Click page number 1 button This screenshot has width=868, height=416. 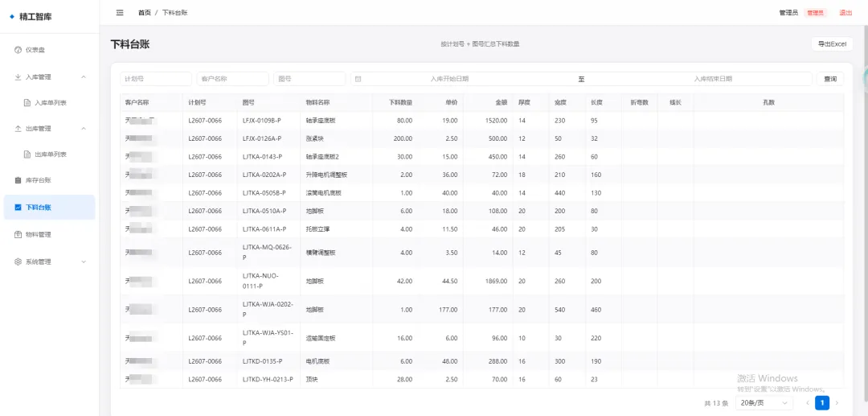coord(822,402)
